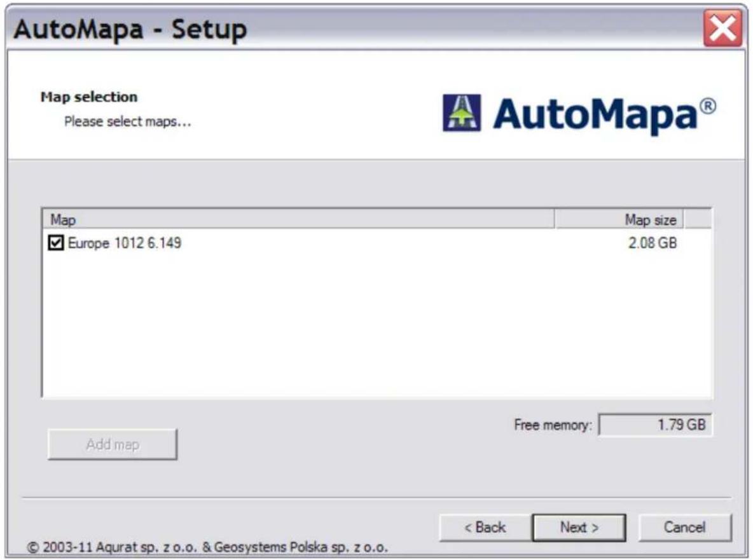Click the Next > button
The width and height of the screenshot is (753, 560).
(579, 528)
